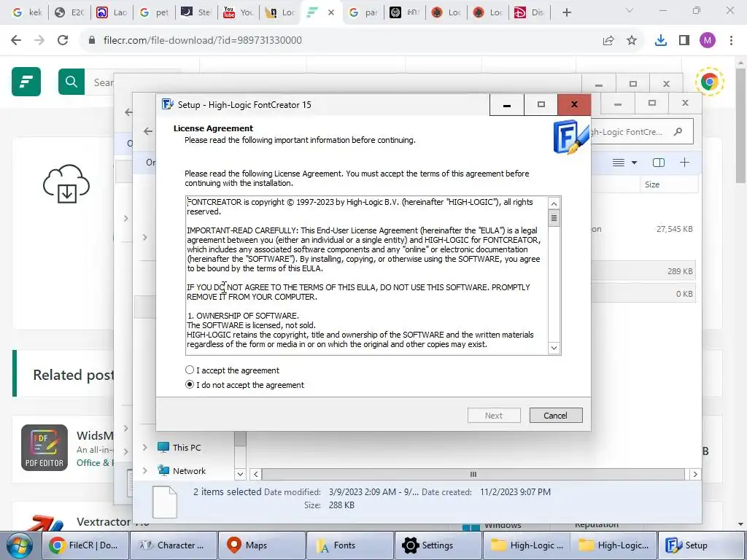Toggle Chrome side panel icon
This screenshot has height=560, width=747.
[x=684, y=41]
